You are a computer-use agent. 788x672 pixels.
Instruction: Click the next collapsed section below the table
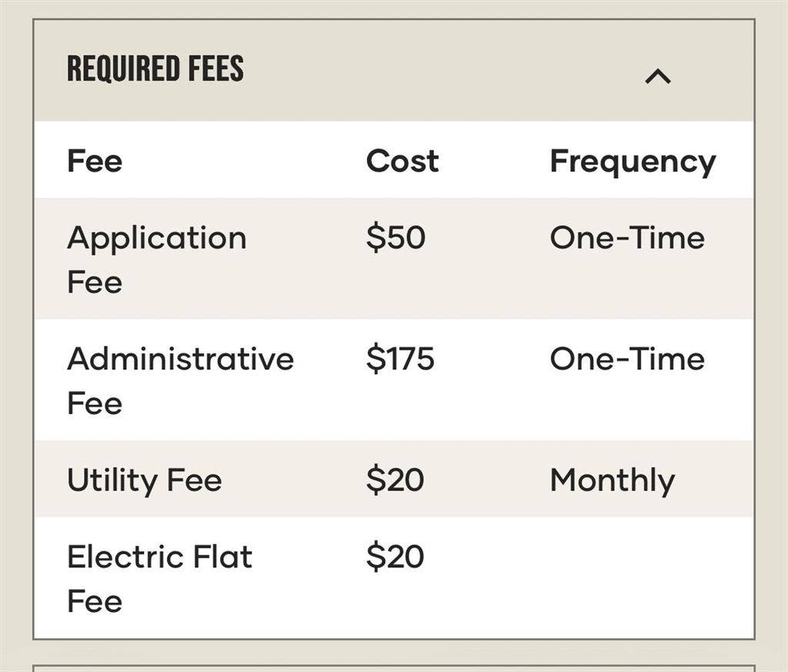point(394,668)
